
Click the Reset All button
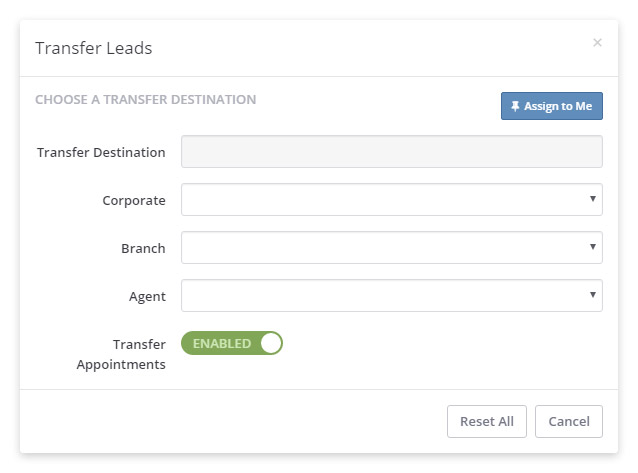coord(487,421)
